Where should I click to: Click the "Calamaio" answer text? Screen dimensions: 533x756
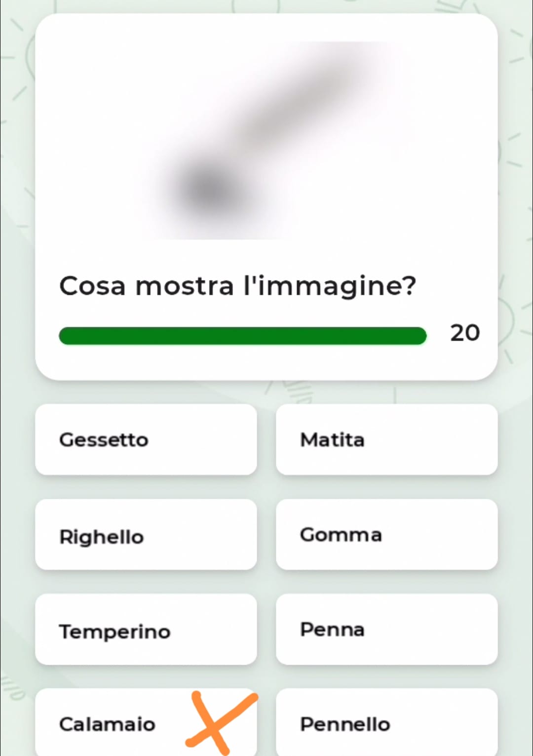click(107, 724)
